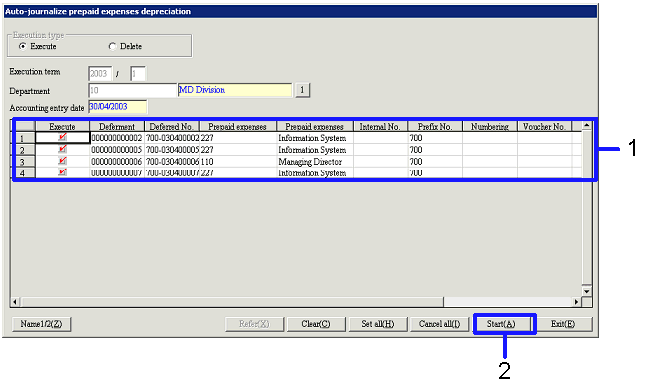This screenshot has width=650, height=388.
Task: Select the Execute radio button
Action: coord(22,46)
